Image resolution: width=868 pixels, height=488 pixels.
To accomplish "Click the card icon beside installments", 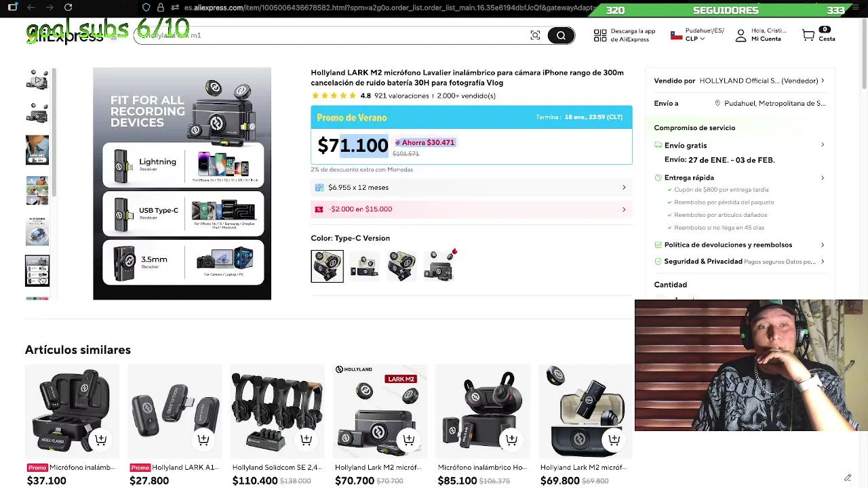I will pos(319,187).
